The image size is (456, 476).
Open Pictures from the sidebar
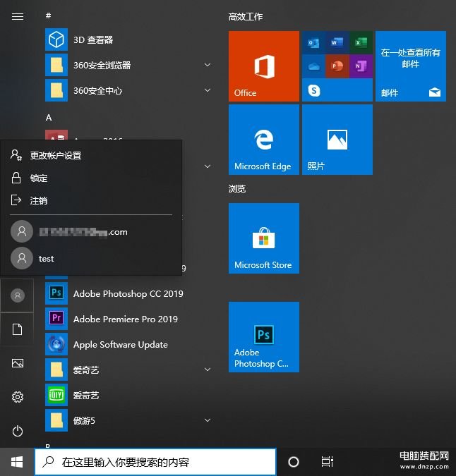[x=18, y=363]
